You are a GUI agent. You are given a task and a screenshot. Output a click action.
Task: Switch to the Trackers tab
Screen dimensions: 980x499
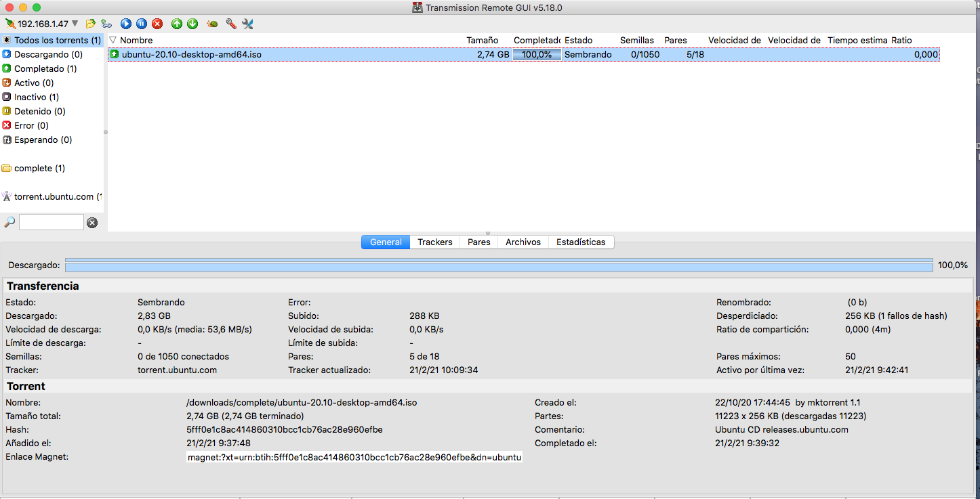434,242
